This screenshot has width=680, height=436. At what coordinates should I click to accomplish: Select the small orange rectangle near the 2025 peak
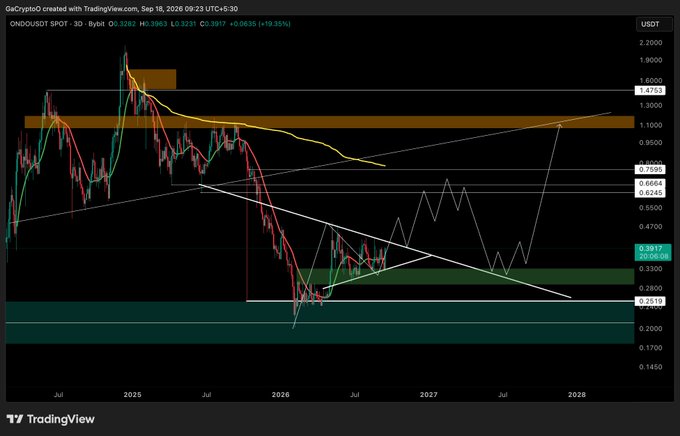click(153, 79)
